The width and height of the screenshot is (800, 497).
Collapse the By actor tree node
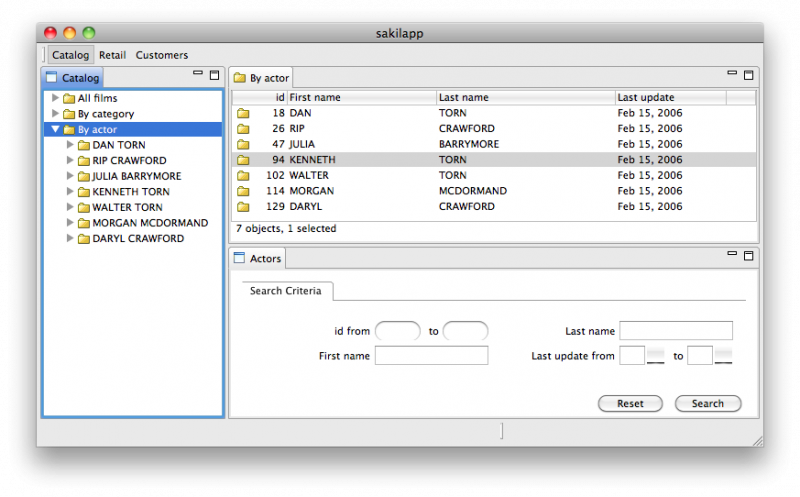55,130
